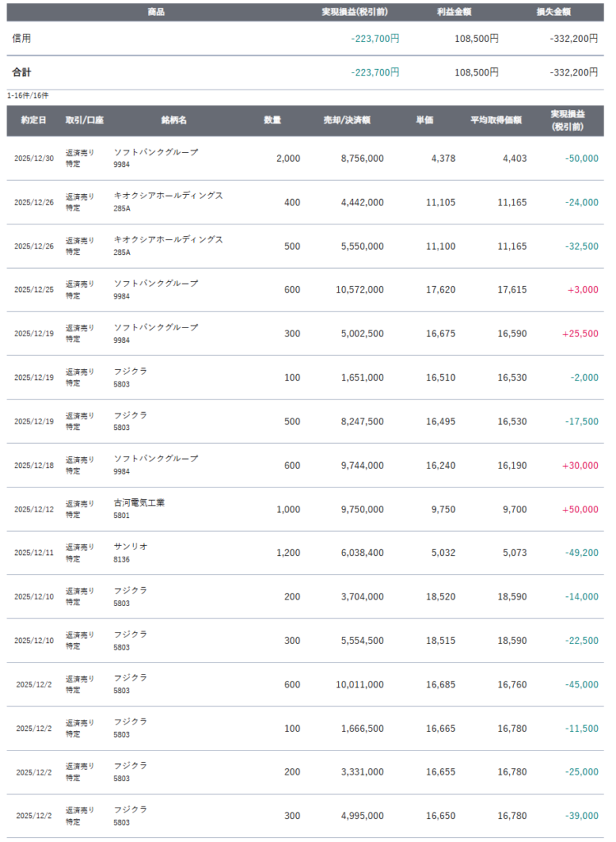Click the 信用 product row label
Viewport: 616px width, 842px height.
pos(22,39)
